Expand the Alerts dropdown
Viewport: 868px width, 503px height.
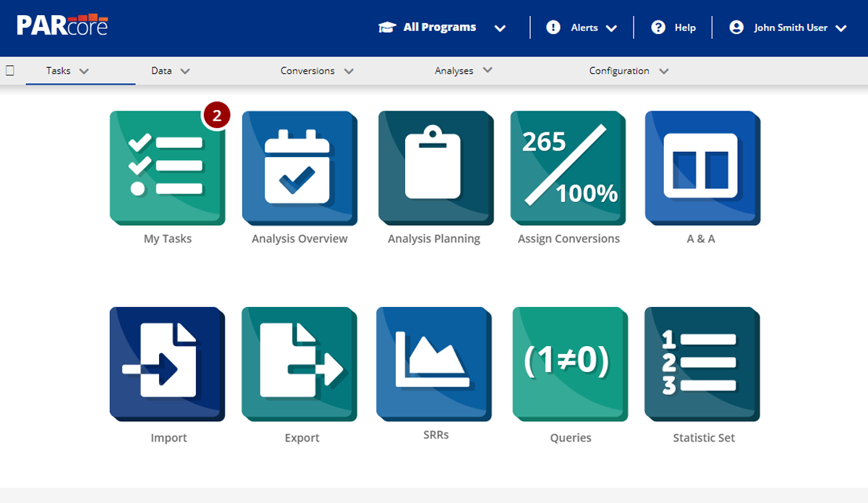coord(582,28)
